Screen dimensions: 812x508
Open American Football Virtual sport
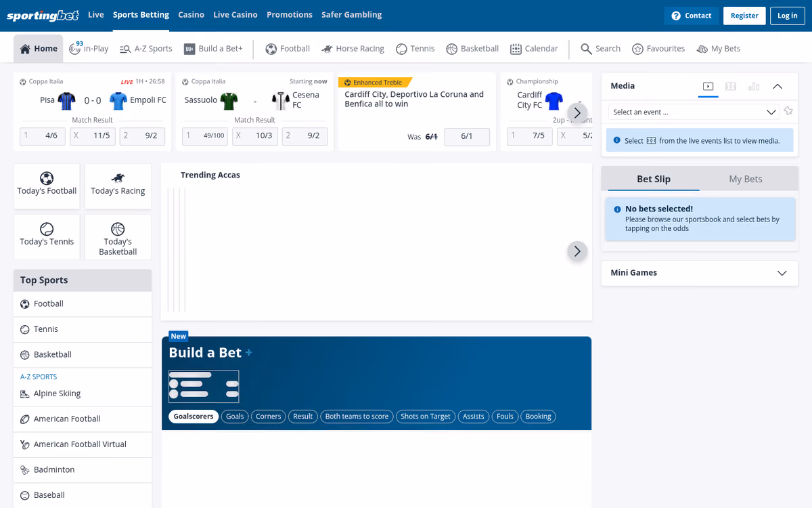(x=83, y=444)
